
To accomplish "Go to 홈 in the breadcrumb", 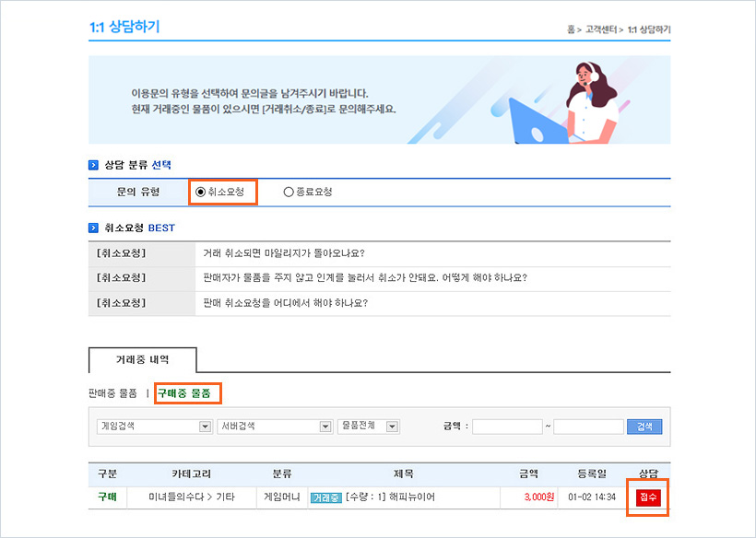I will [572, 29].
